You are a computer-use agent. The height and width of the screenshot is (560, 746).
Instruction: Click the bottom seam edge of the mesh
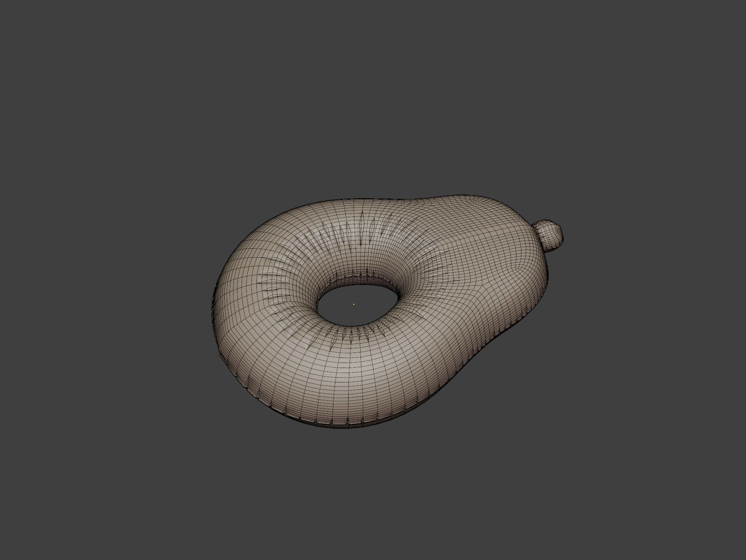pos(342,426)
